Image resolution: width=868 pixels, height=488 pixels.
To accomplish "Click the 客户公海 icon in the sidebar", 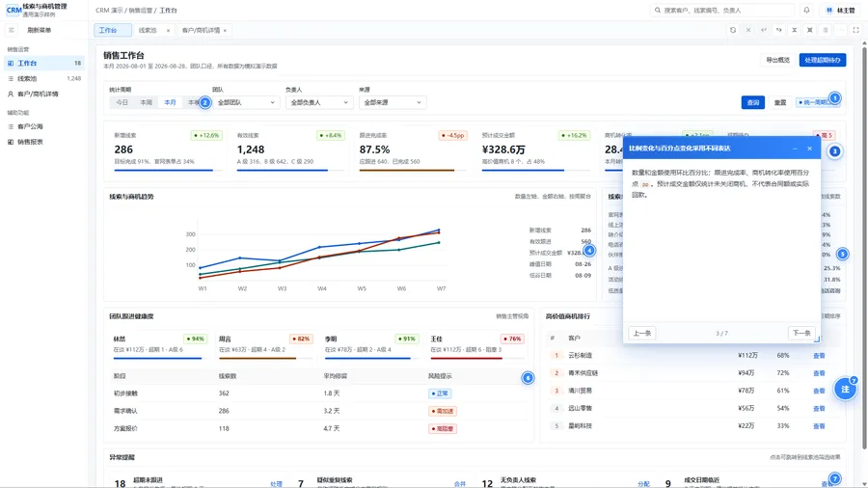I will coord(11,126).
